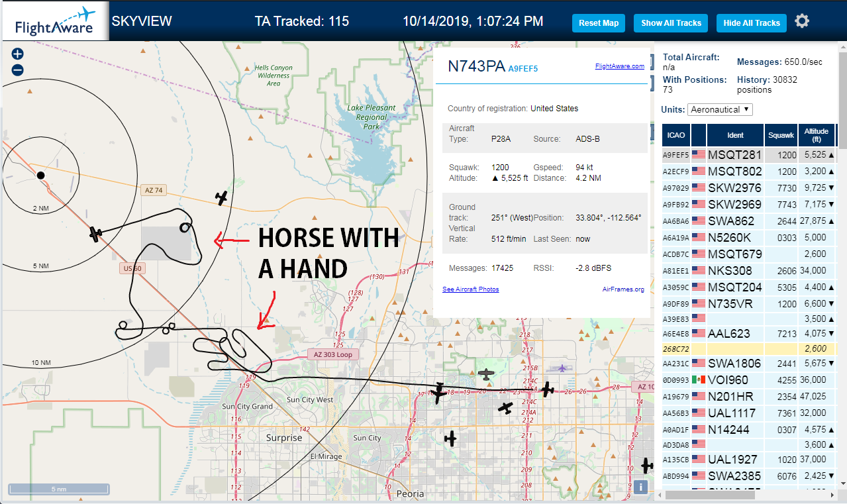Select the MSQT281 ident cell
847x504 pixels.
[735, 155]
